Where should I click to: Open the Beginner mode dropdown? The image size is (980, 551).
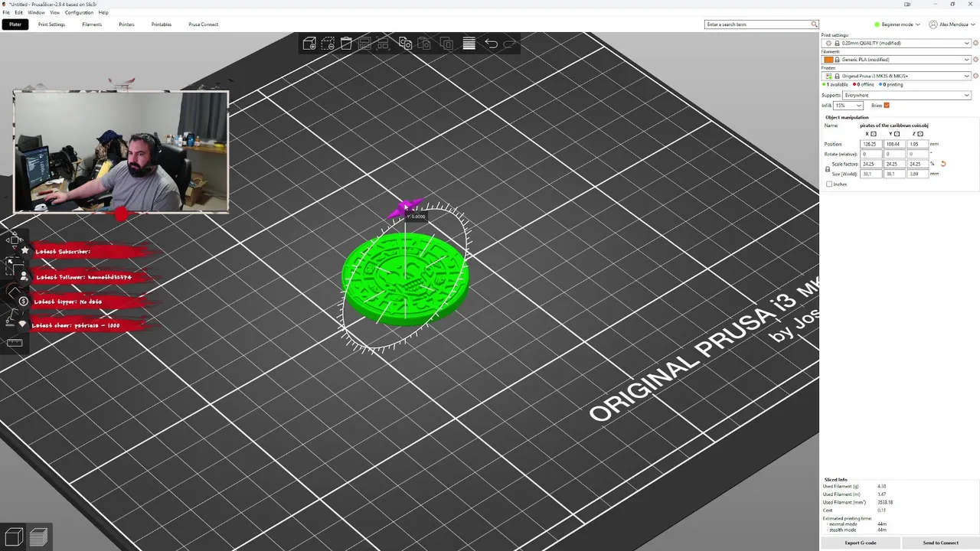pos(897,24)
